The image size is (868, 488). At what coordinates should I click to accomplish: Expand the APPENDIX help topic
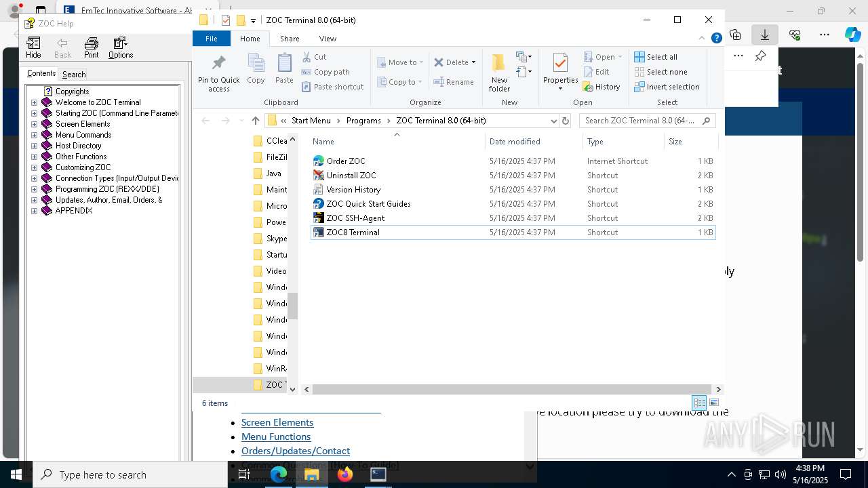[35, 211]
